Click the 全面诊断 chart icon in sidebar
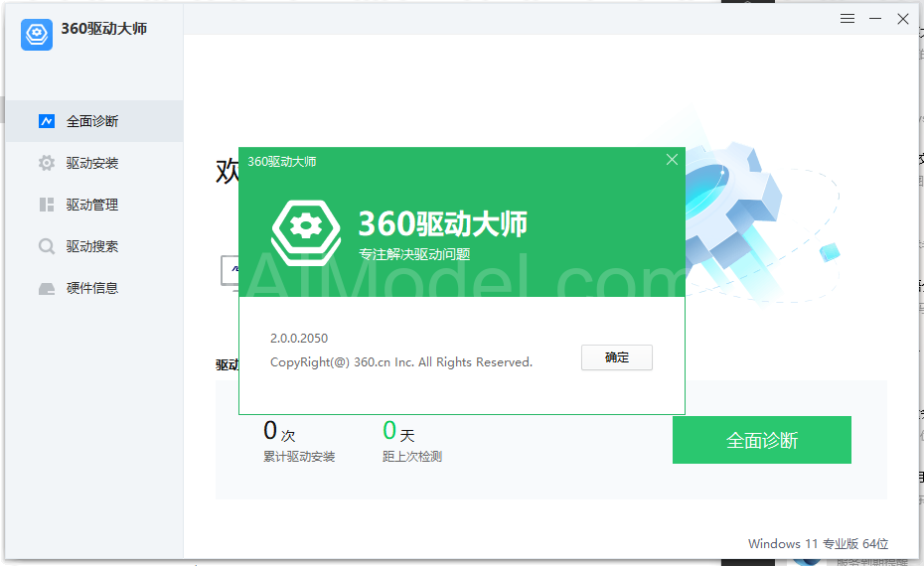Viewport: 924px width, 566px height. pyautogui.click(x=47, y=121)
